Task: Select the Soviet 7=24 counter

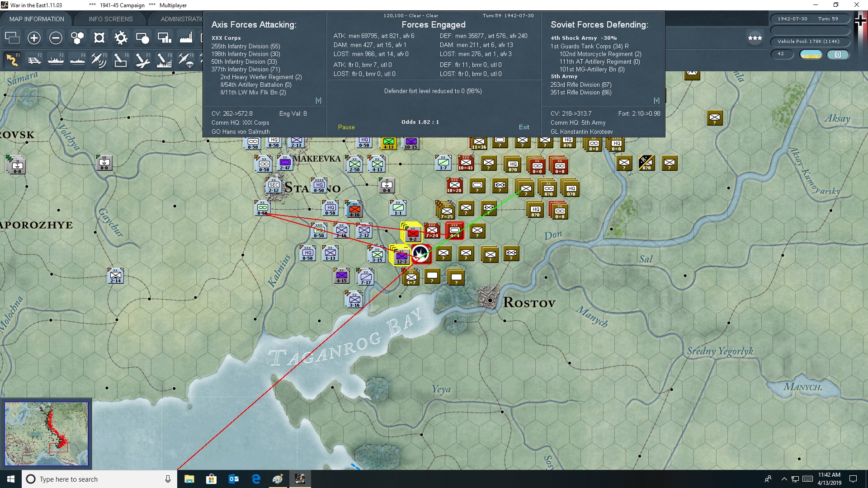Action: point(432,231)
